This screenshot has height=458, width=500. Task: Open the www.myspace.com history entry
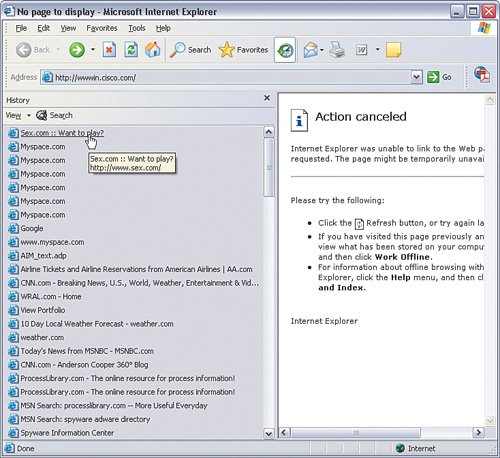point(52,242)
